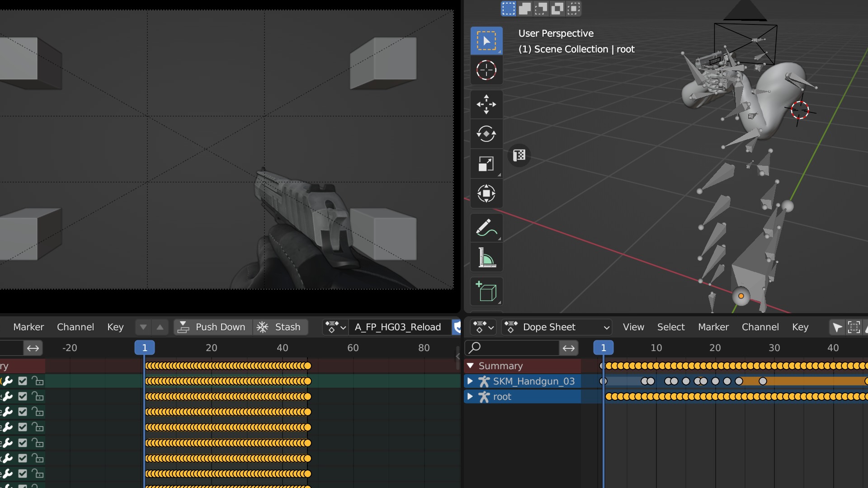This screenshot has height=488, width=868.
Task: Select the Cursor tool in toolbar
Action: tap(486, 70)
